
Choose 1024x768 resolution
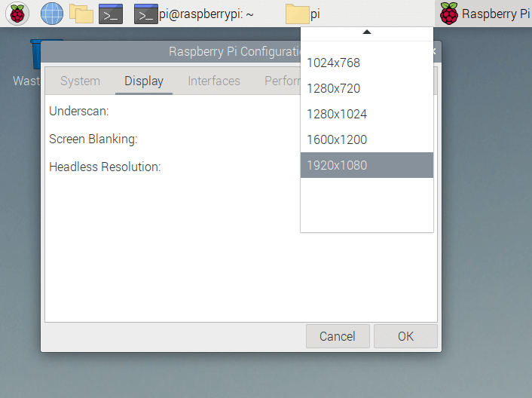point(367,63)
